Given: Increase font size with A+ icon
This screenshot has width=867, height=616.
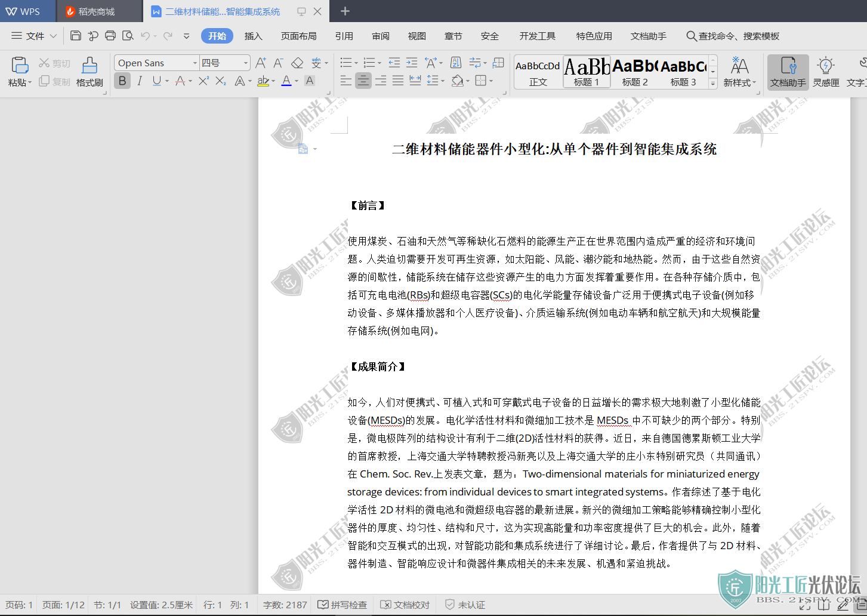Looking at the screenshot, I should tap(261, 63).
